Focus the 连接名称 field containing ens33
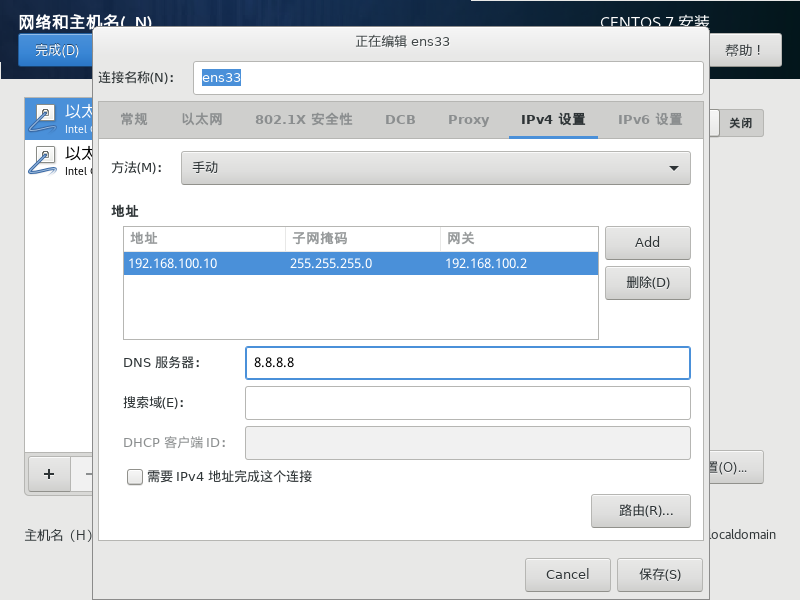This screenshot has width=800, height=600. coord(448,78)
